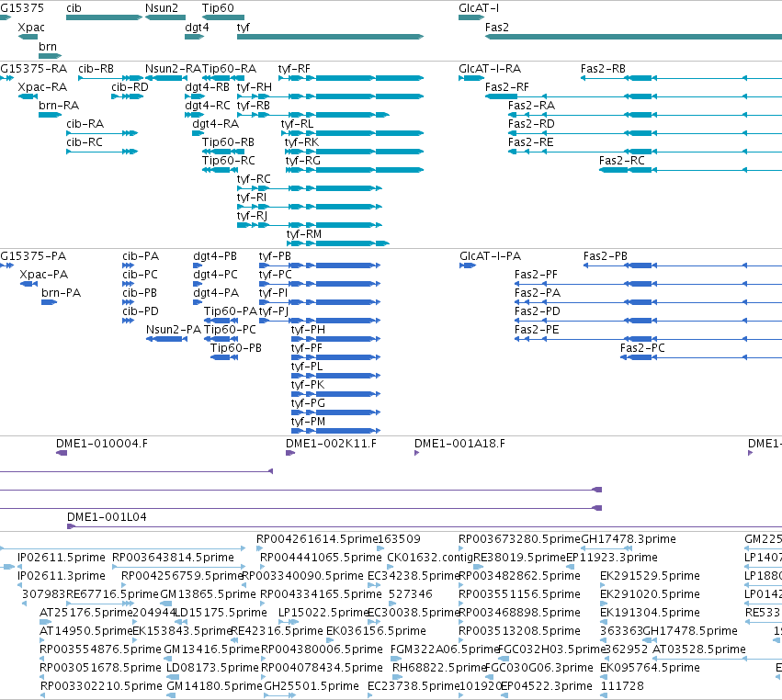Select the cib gene label in top track
The image size is (782, 700).
point(74,8)
